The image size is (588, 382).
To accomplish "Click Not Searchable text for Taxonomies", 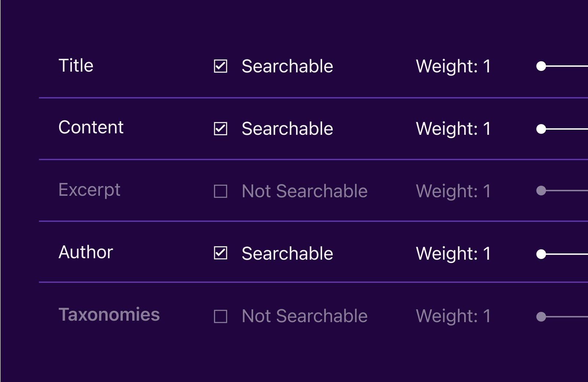I will coord(304,316).
